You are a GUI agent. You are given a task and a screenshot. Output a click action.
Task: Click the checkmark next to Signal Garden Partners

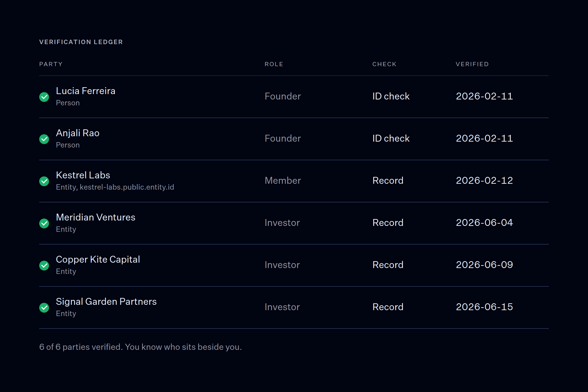point(44,308)
